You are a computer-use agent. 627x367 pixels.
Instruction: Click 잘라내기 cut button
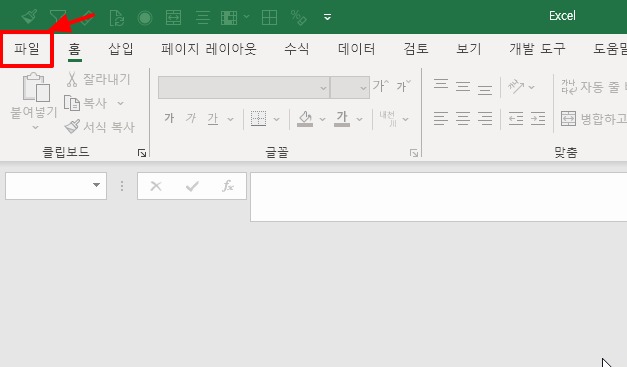coord(98,79)
